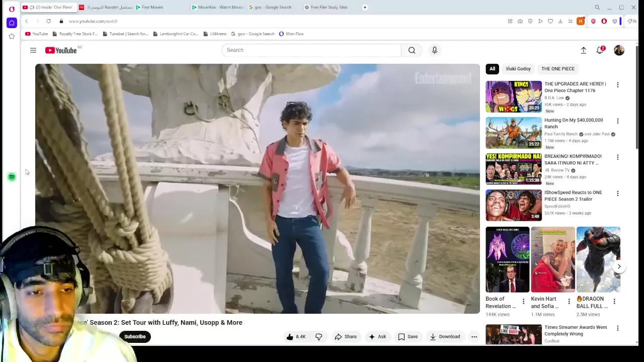Save the video to a playlist
This screenshot has width=644, height=362.
click(x=408, y=337)
